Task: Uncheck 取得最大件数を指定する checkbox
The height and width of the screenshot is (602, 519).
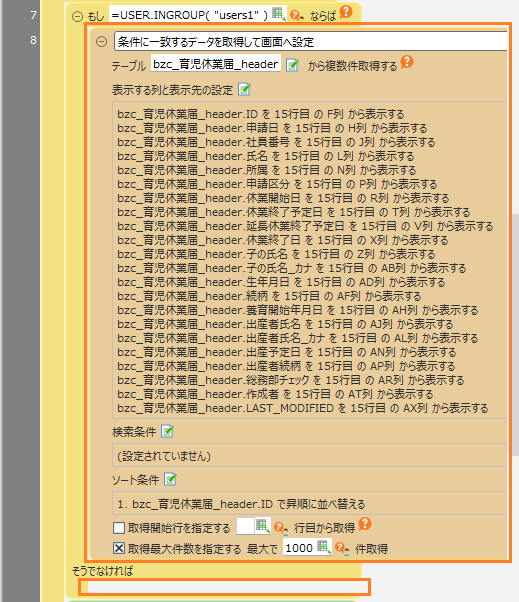Action: (x=119, y=548)
